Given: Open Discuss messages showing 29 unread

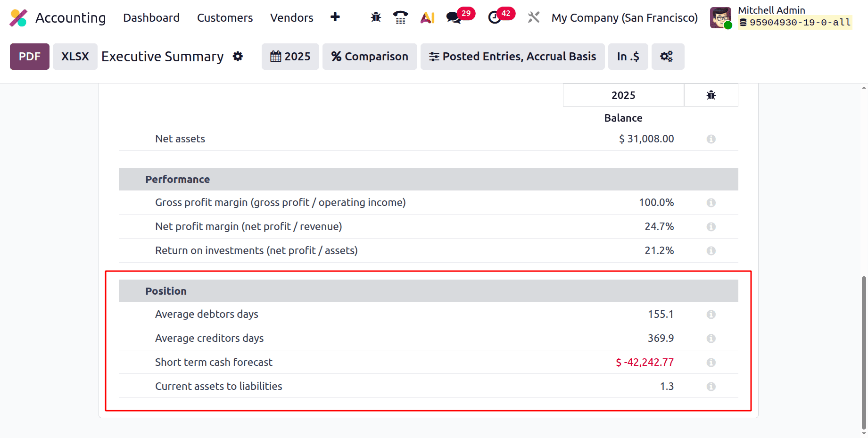Looking at the screenshot, I should (454, 17).
